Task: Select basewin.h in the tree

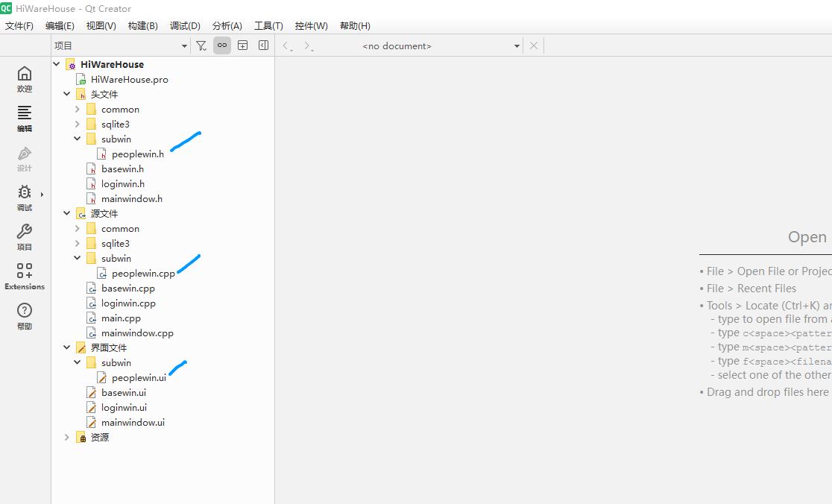Action: (122, 169)
